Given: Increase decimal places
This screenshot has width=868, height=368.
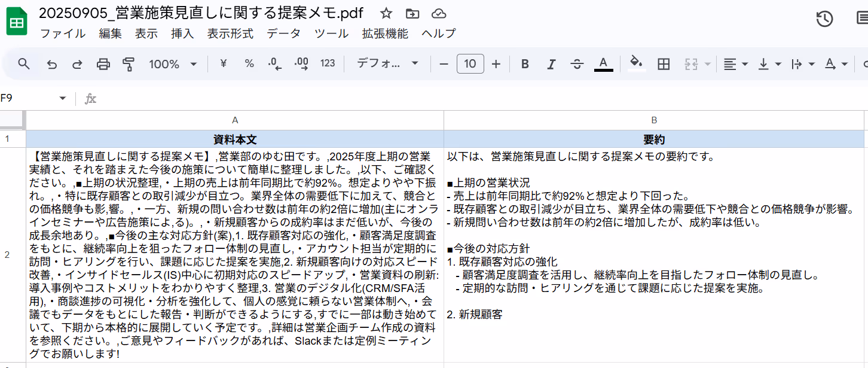Looking at the screenshot, I should click(x=301, y=64).
